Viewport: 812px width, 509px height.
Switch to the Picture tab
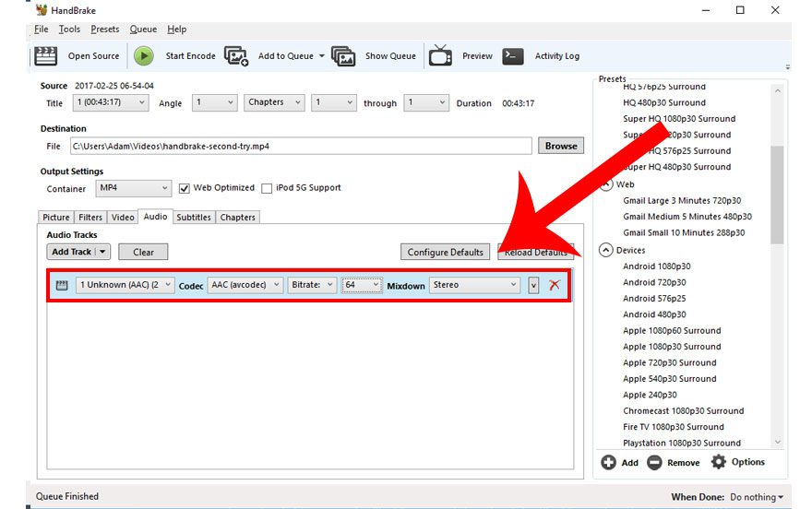[x=56, y=218]
